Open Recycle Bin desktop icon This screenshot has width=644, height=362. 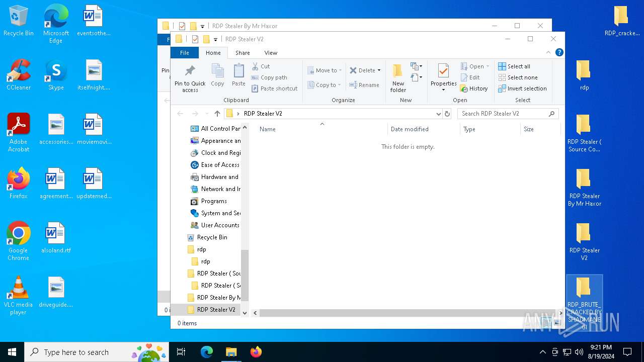point(18,21)
